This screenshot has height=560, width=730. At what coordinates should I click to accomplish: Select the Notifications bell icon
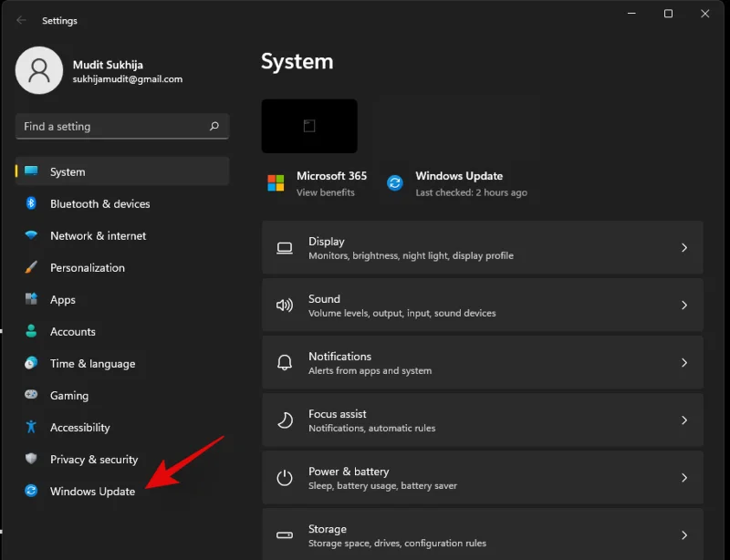[285, 362]
